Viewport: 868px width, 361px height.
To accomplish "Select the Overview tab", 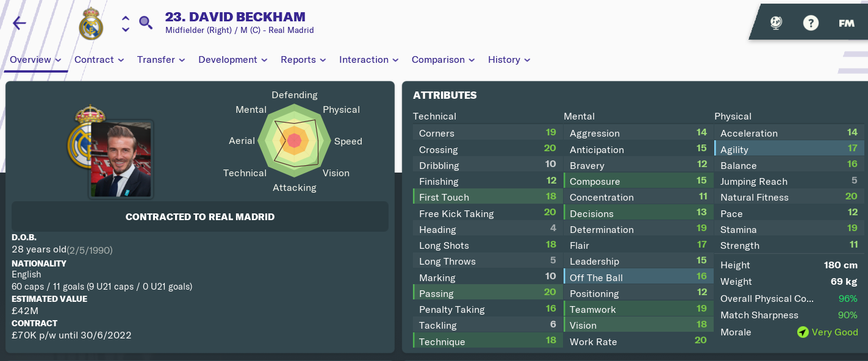I will point(35,60).
